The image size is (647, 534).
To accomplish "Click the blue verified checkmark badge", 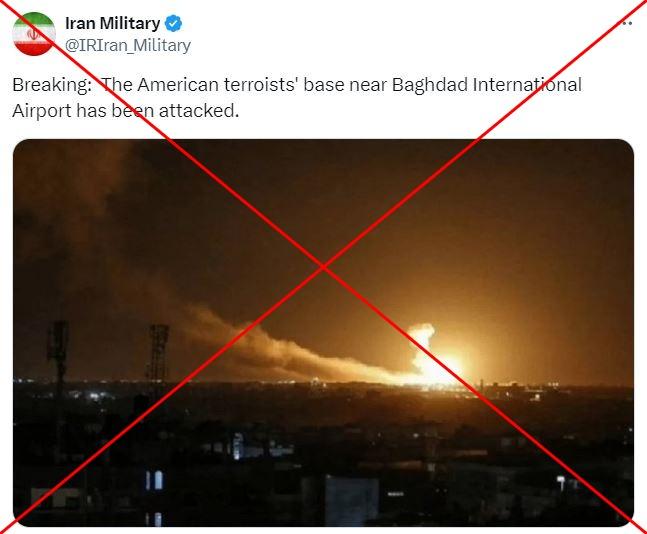I will click(173, 24).
